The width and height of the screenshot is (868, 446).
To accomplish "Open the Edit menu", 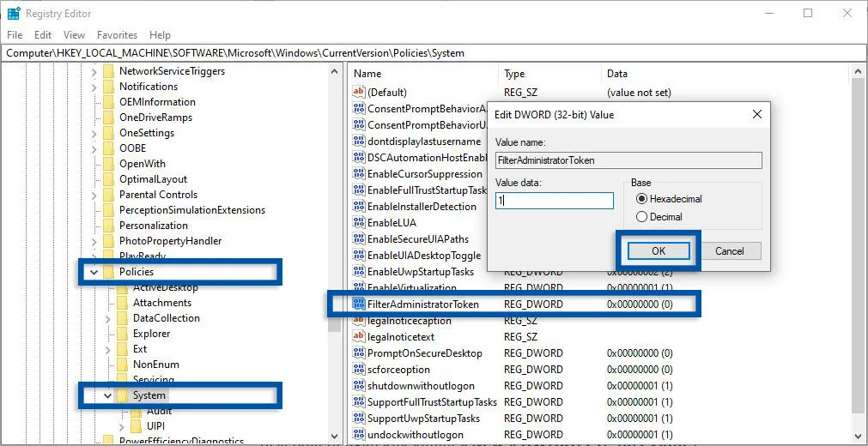I will pos(43,35).
